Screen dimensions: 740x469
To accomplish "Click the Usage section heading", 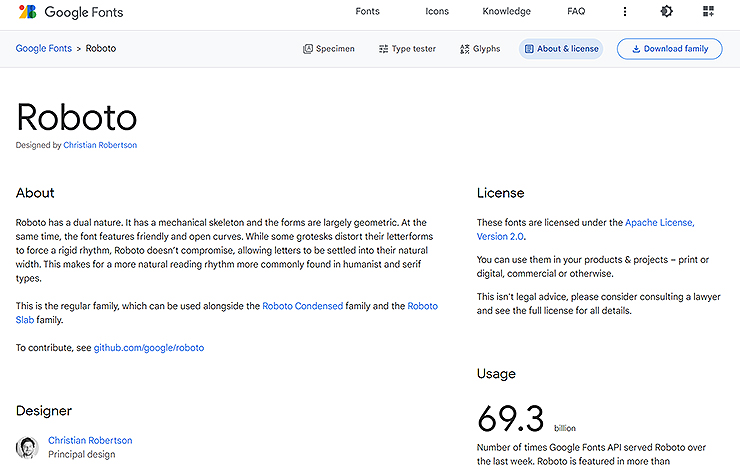I will coord(496,374).
